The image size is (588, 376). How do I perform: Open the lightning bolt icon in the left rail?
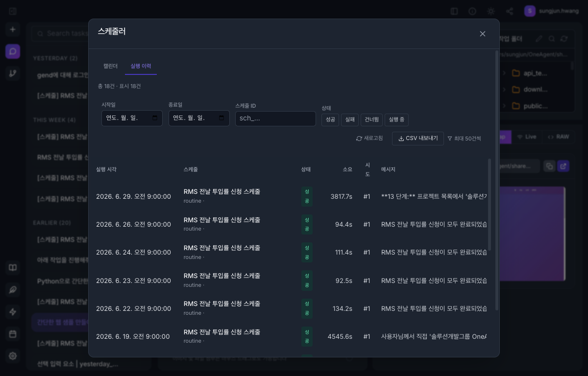coord(13,312)
